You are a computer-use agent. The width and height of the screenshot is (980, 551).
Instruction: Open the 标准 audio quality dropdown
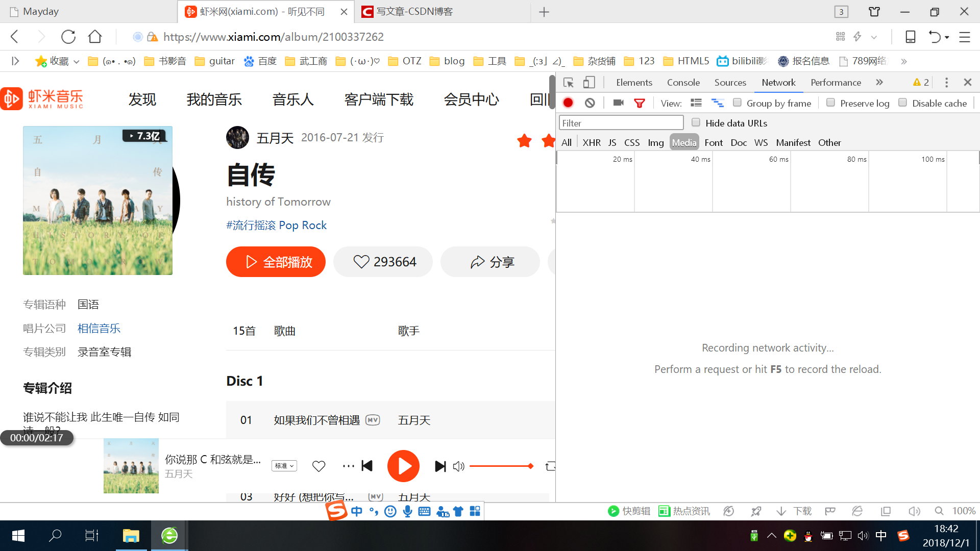point(284,466)
